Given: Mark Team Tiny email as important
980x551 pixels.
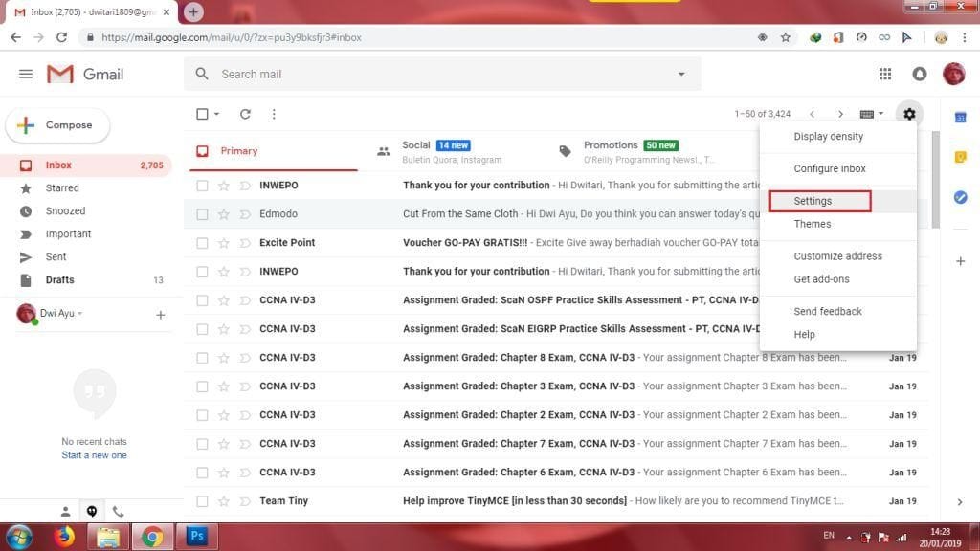Looking at the screenshot, I should coord(245,501).
